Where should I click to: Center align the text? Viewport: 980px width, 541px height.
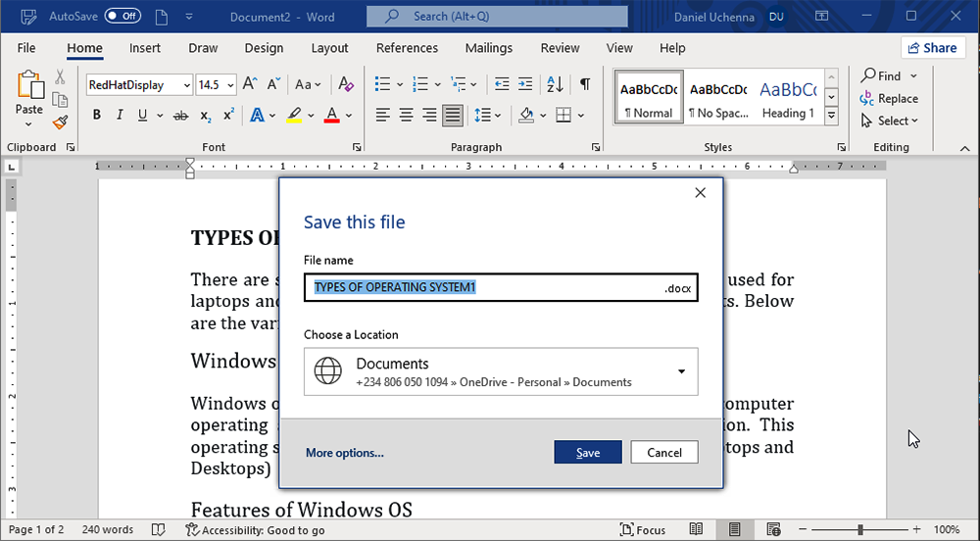(407, 115)
